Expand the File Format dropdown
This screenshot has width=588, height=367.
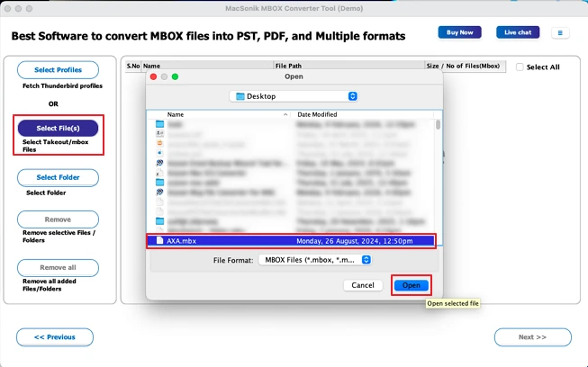315,260
